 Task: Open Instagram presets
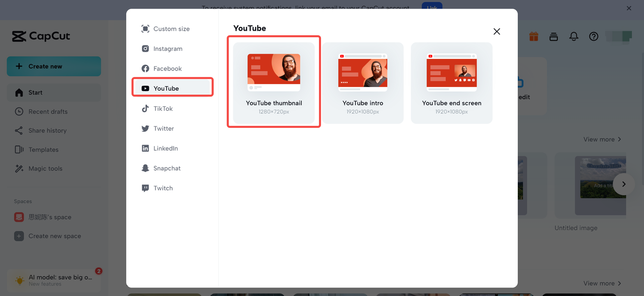pyautogui.click(x=172, y=49)
